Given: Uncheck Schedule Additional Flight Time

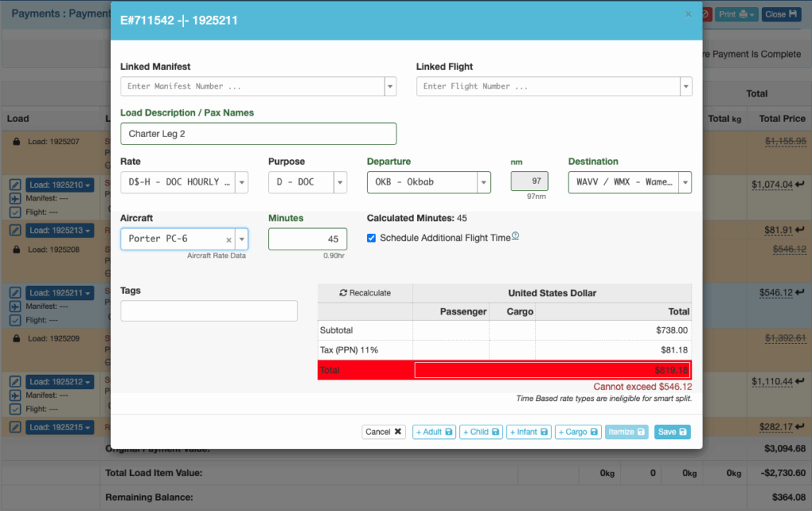Looking at the screenshot, I should (x=372, y=238).
